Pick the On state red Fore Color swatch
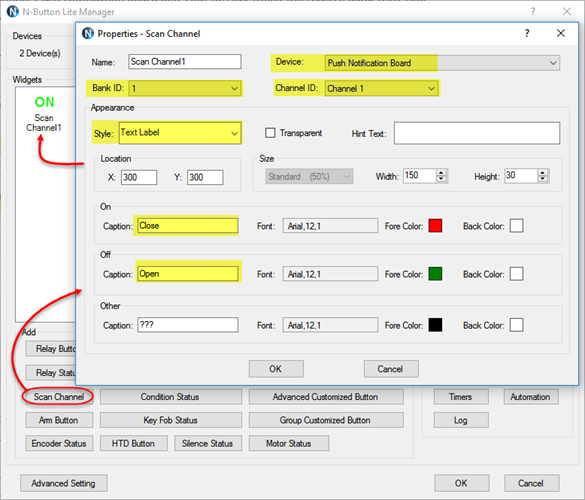 pos(435,226)
